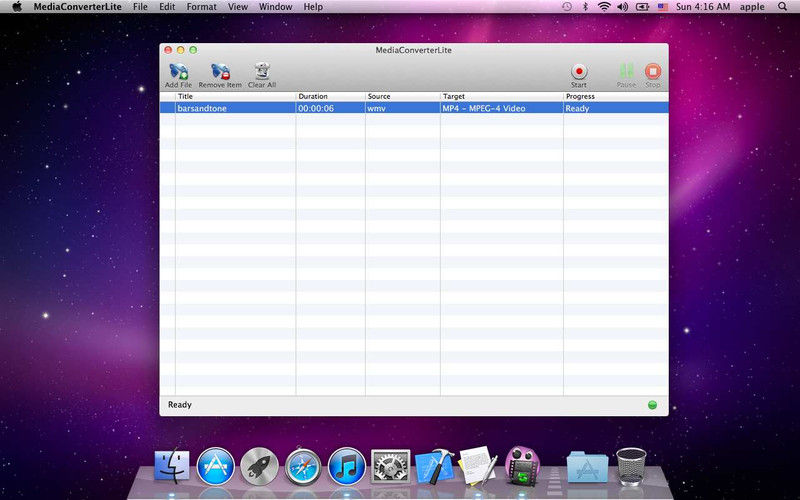Screen dimensions: 800x500
Task: Open the Help menu
Action: point(313,7)
